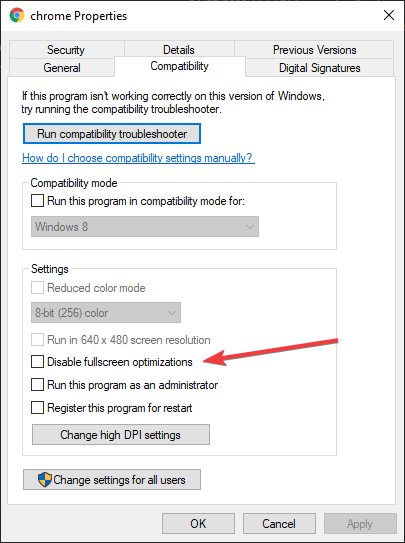Click the shield icon on Change settings button

coord(45,480)
